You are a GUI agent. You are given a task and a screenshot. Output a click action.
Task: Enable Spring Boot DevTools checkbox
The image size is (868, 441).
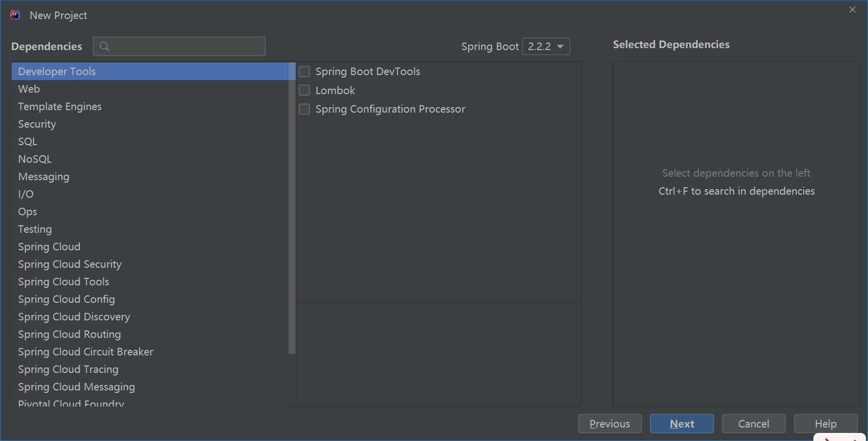[305, 72]
